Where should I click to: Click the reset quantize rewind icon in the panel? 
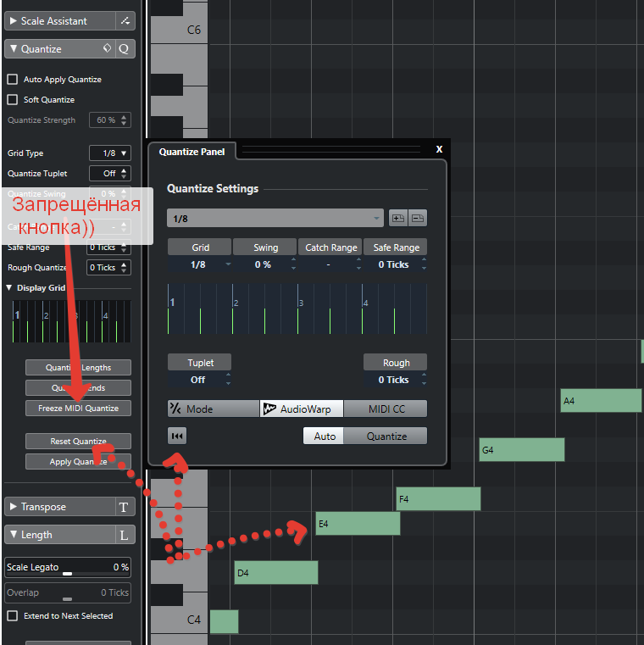[x=177, y=436]
